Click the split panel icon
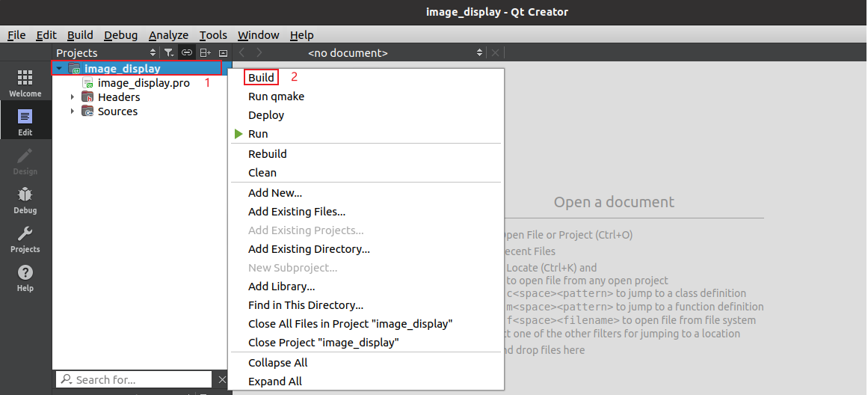The width and height of the screenshot is (868, 395). coord(206,52)
